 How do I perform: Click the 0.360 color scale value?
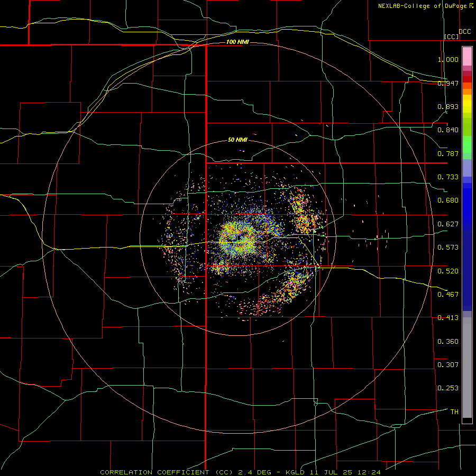point(448,342)
